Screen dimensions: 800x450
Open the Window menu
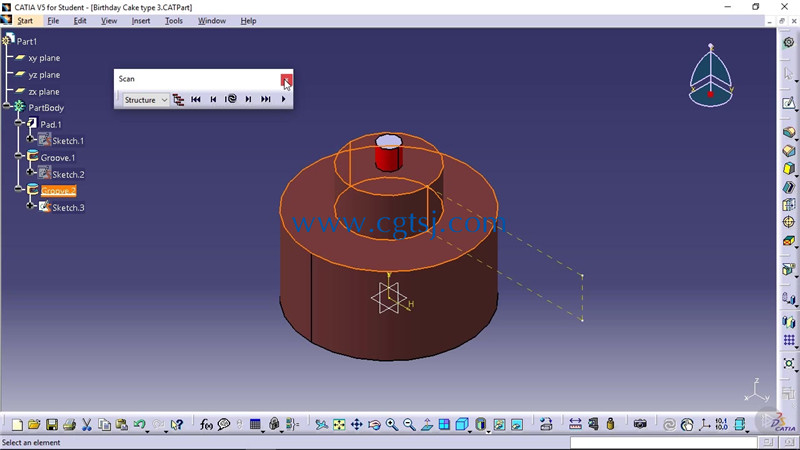click(212, 21)
